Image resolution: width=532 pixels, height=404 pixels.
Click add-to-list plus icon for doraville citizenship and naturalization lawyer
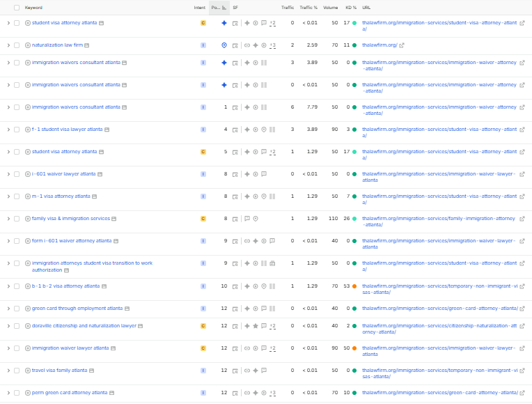click(x=28, y=326)
